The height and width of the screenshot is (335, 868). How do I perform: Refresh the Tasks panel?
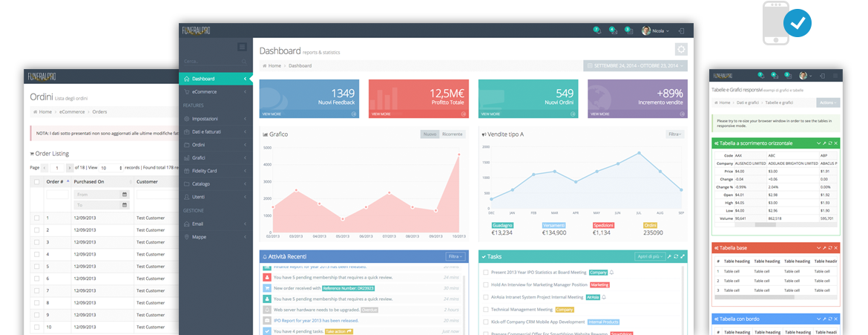click(x=676, y=257)
